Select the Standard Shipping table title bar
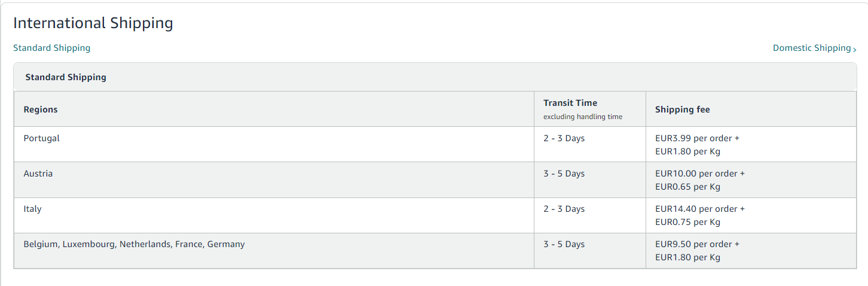Viewport: 868px width, 286px height. [x=66, y=77]
